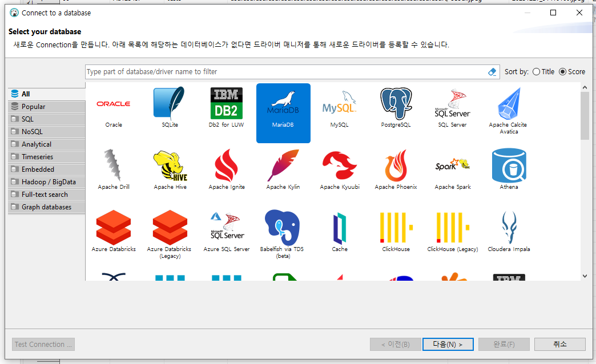Click the < 이전(B) back button

395,344
